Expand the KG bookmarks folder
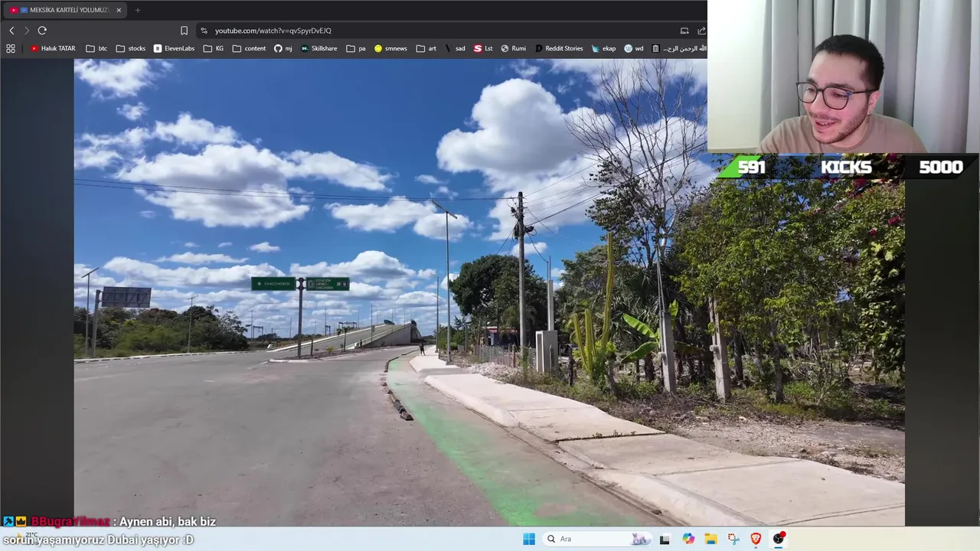 [214, 48]
